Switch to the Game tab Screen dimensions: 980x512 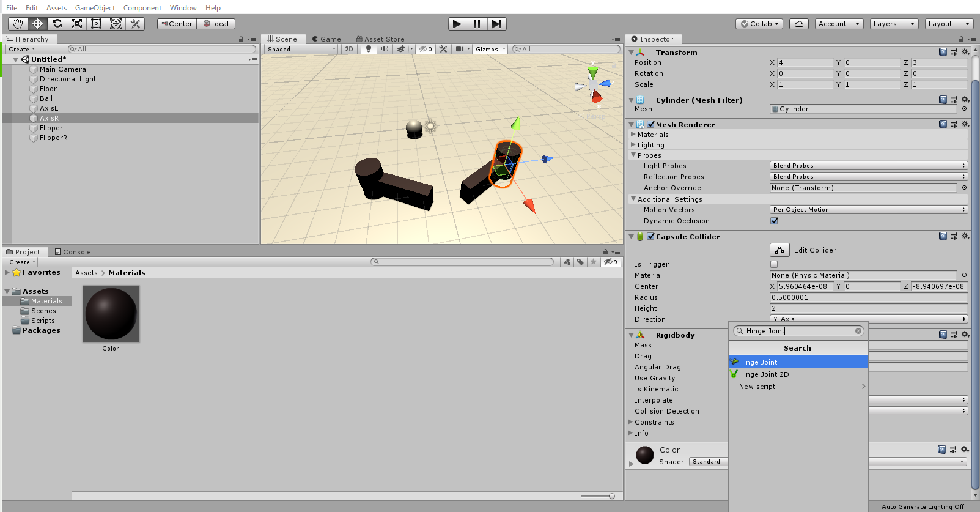click(326, 39)
